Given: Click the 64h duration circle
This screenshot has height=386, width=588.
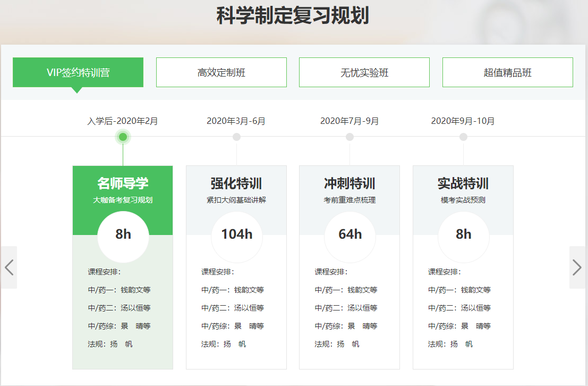Looking at the screenshot, I should point(350,234).
